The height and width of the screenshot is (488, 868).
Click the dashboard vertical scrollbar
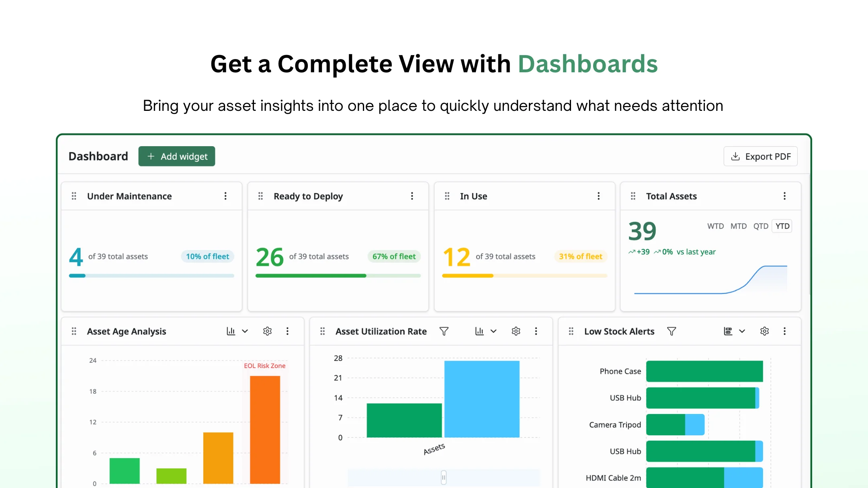click(810, 235)
